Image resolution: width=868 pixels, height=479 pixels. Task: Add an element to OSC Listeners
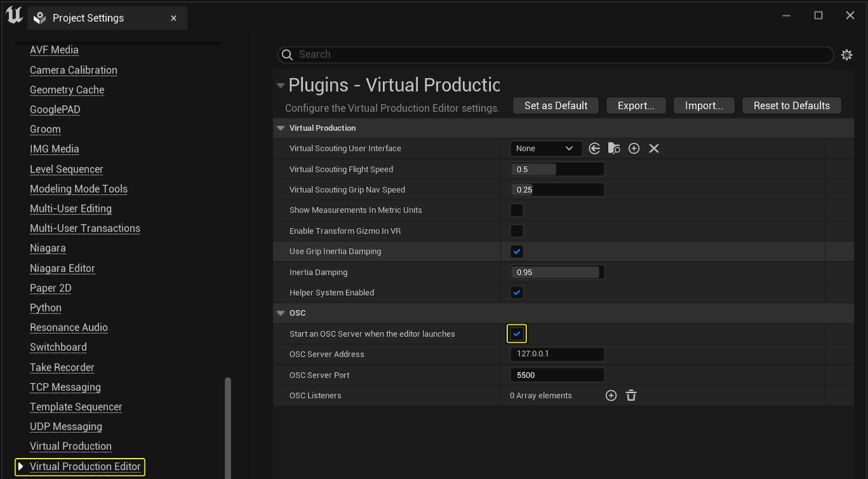(x=611, y=396)
